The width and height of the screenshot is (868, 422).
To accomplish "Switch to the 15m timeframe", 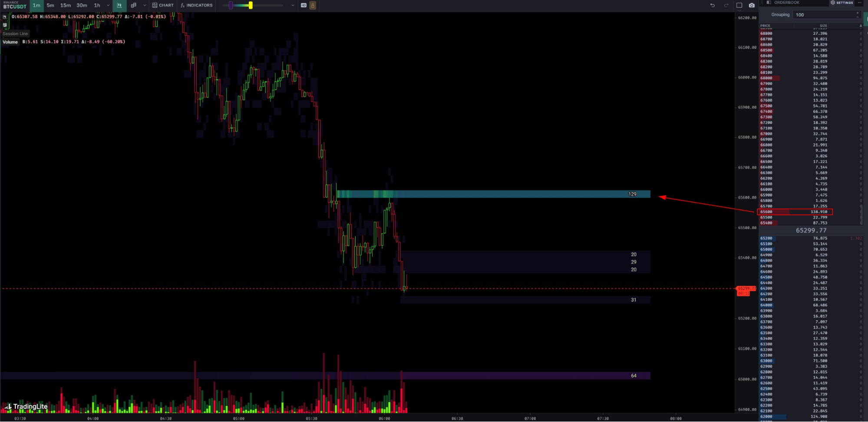I will 66,5.
